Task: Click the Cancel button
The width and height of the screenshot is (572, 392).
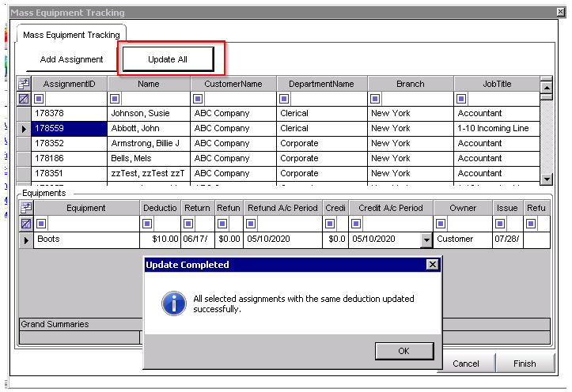Action: (x=466, y=364)
